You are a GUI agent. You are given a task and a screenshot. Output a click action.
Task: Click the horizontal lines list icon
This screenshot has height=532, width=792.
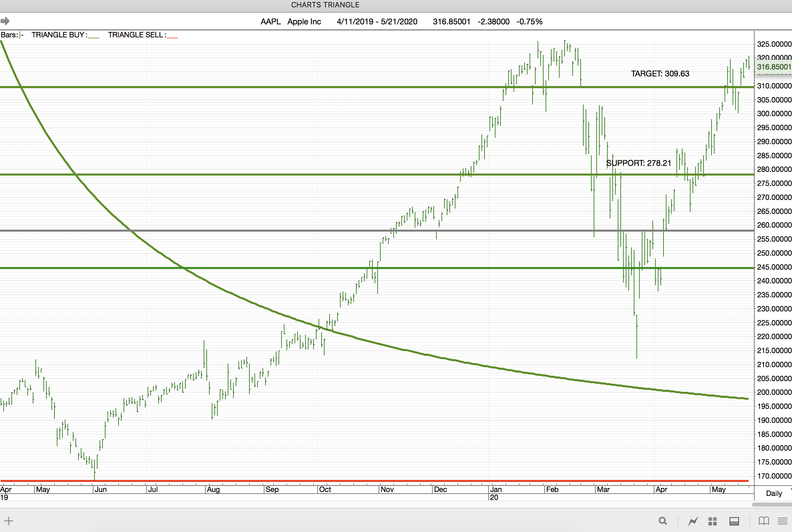point(783,521)
